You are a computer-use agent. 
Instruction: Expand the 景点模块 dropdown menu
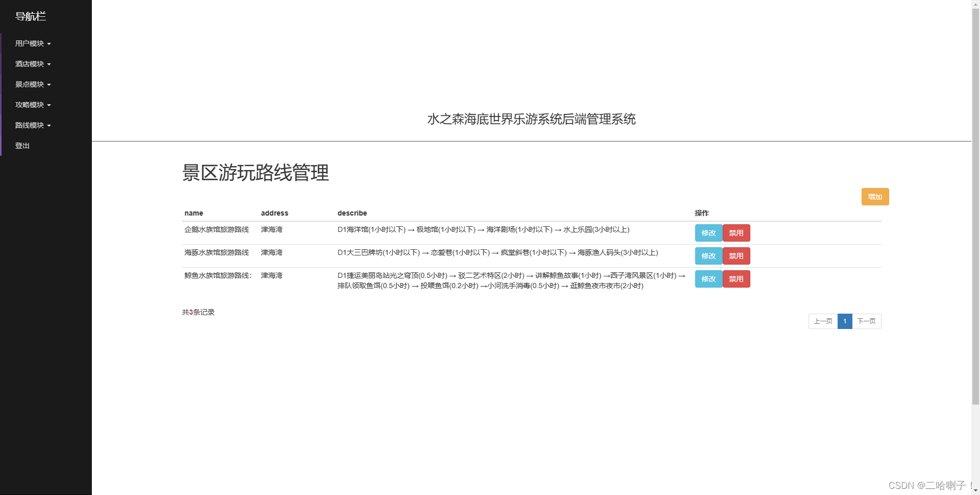pos(33,84)
